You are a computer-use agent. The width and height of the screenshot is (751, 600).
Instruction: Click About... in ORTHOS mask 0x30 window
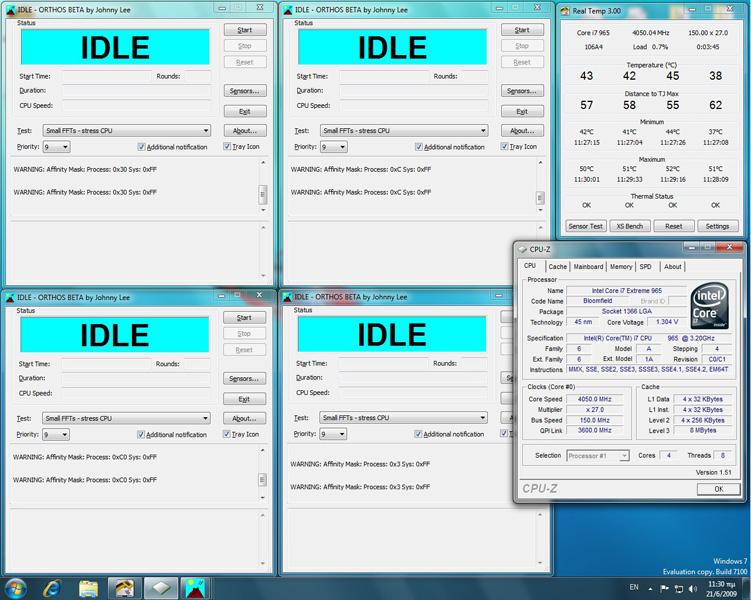(x=245, y=131)
